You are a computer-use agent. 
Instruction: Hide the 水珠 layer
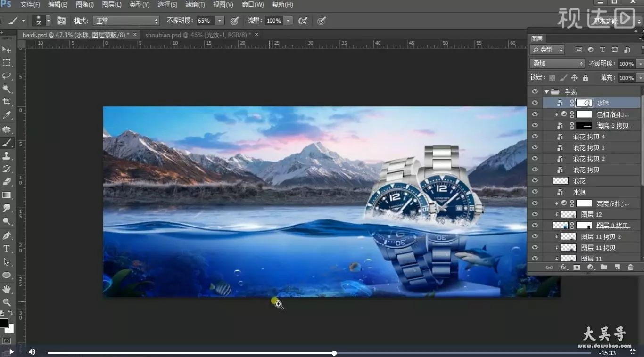click(x=535, y=103)
